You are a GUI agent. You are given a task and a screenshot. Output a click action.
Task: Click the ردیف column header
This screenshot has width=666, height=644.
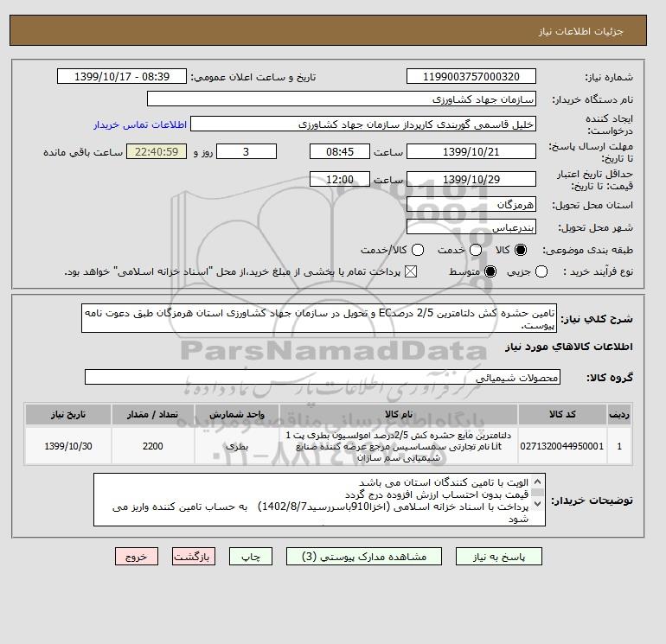619,414
